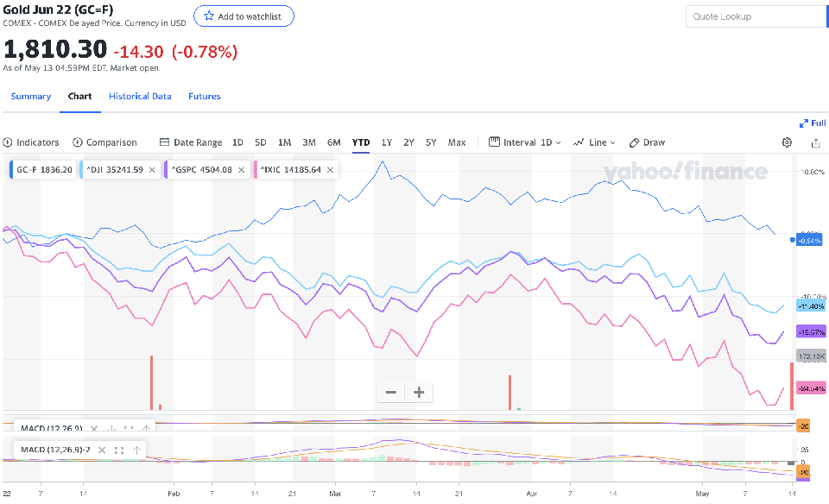This screenshot has height=504, width=829.
Task: Enter full screen chart mode
Action: click(x=813, y=123)
